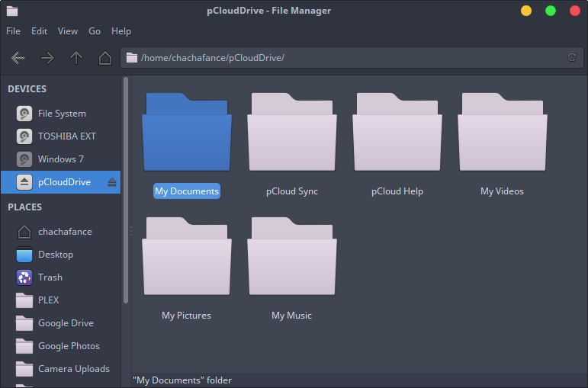Click the File System disk icon

tap(24, 114)
